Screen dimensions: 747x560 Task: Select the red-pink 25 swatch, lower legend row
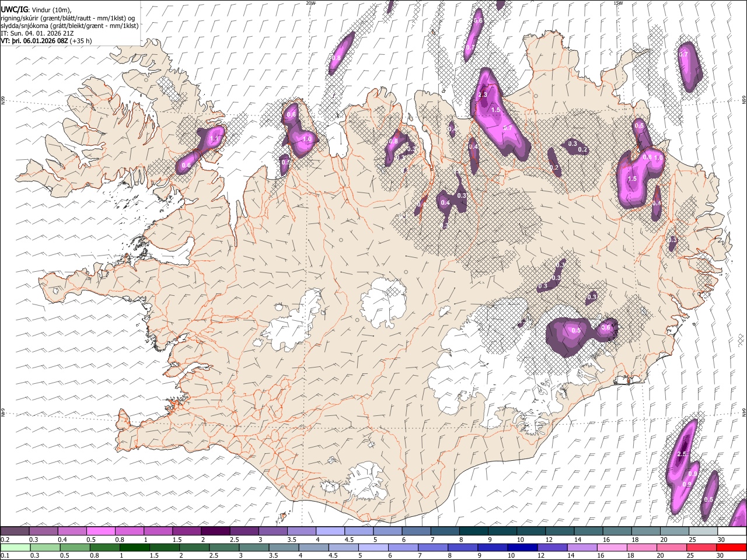[x=701, y=547]
